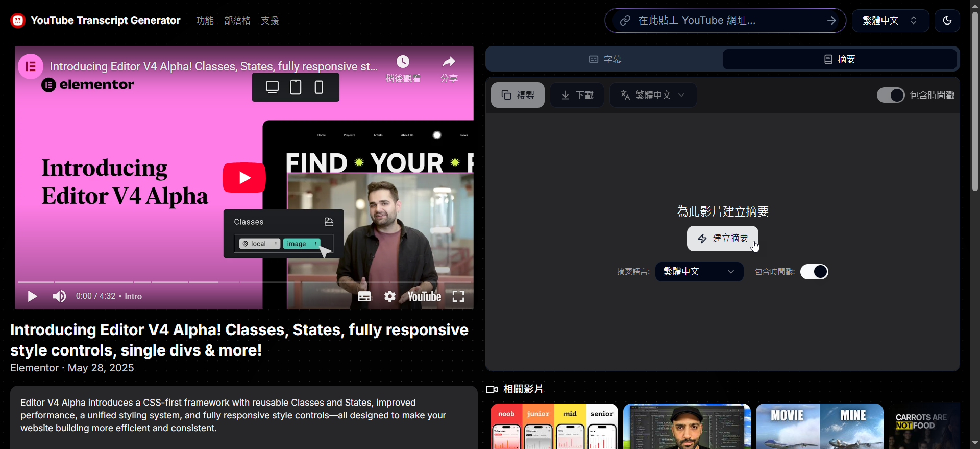Click the Elementor channel avatar icon
The height and width of the screenshot is (449, 980).
31,66
